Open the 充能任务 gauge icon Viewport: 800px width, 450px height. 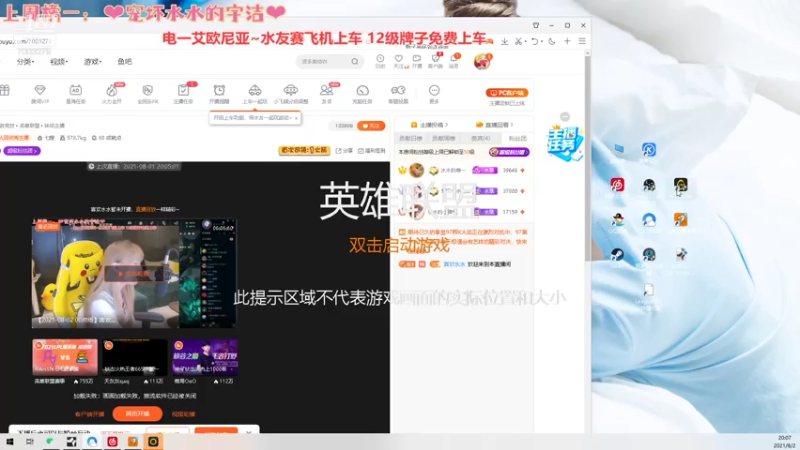pos(362,94)
